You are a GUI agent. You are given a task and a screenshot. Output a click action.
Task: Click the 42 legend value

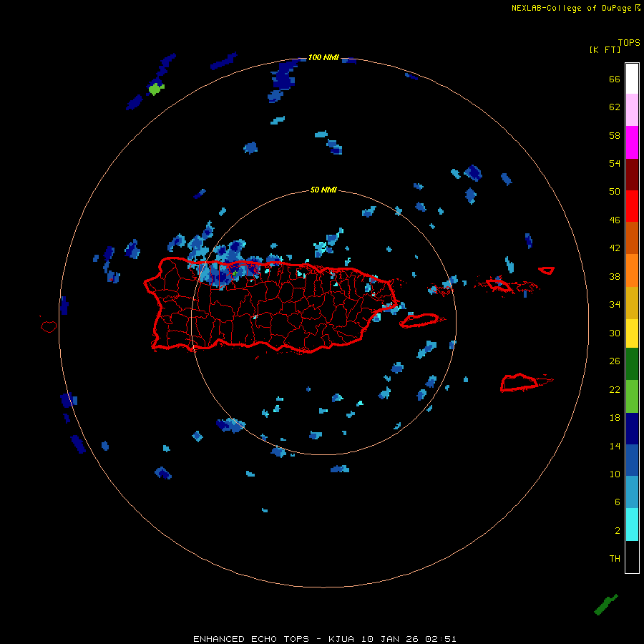click(615, 248)
